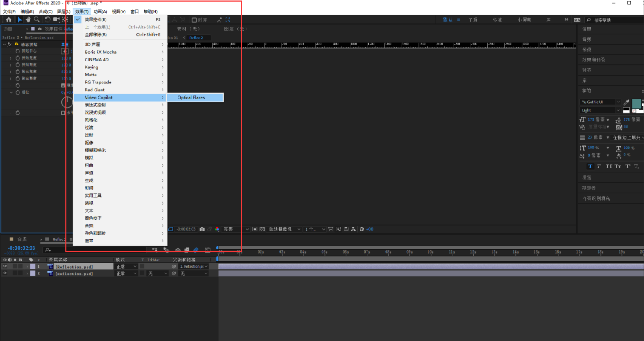Click the reset exposure icon in viewer
This screenshot has height=341, width=644.
pos(362,229)
